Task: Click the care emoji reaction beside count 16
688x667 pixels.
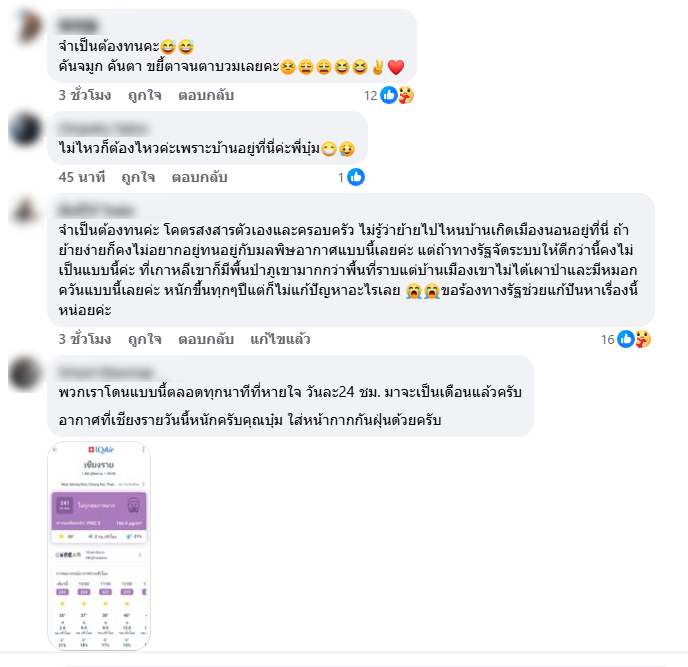Action: (x=643, y=339)
